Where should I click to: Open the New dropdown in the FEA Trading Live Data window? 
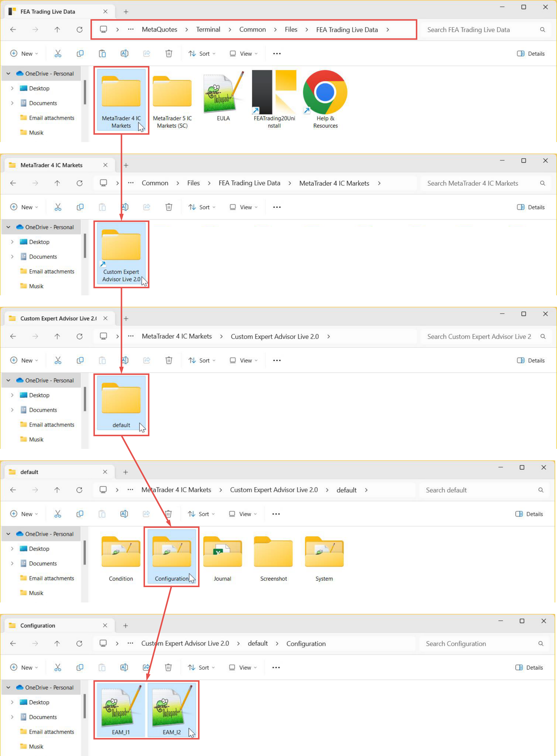click(x=24, y=54)
